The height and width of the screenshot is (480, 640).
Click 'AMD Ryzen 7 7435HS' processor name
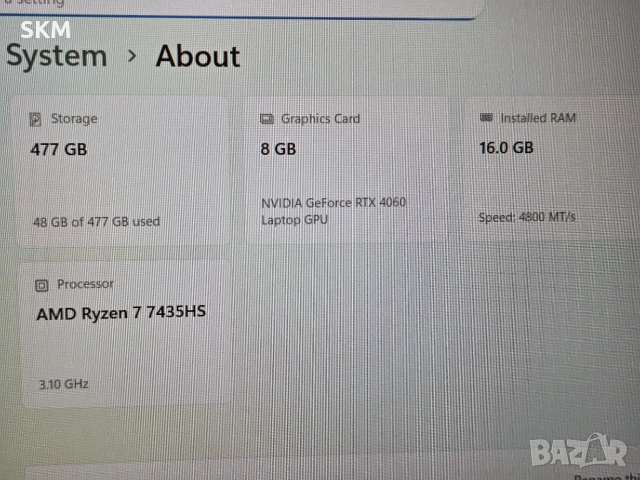coord(121,313)
